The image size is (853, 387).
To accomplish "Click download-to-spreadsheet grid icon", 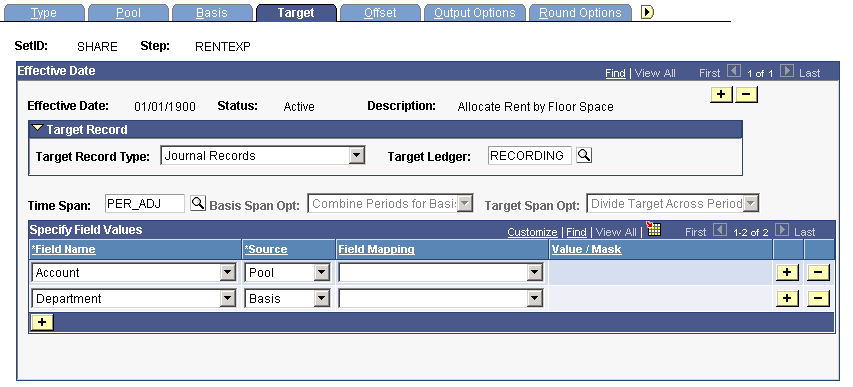I will [653, 229].
